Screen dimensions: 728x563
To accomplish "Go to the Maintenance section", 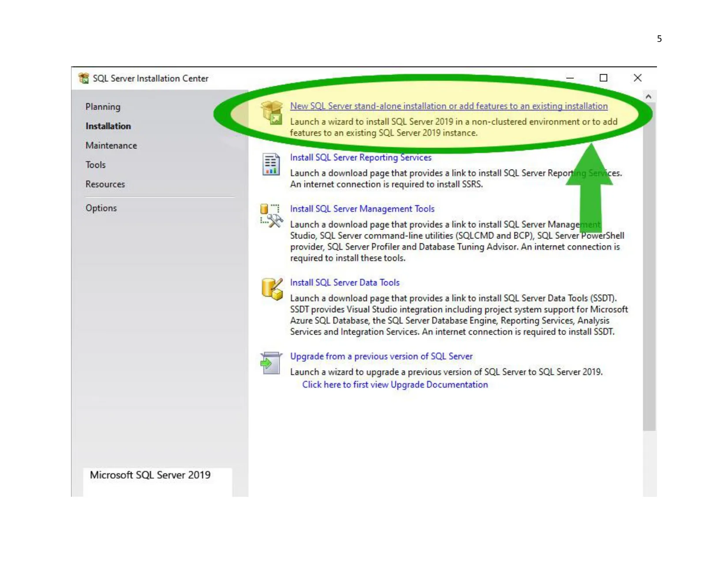I will 111,146.
